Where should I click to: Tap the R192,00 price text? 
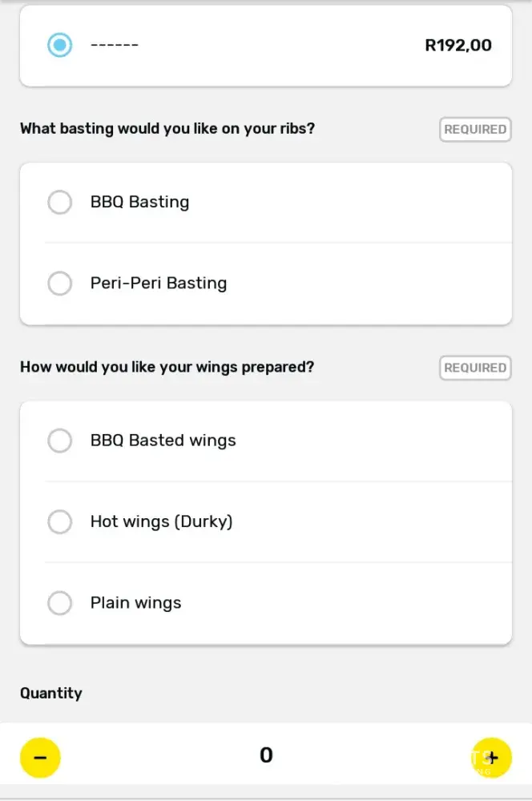pyautogui.click(x=458, y=46)
